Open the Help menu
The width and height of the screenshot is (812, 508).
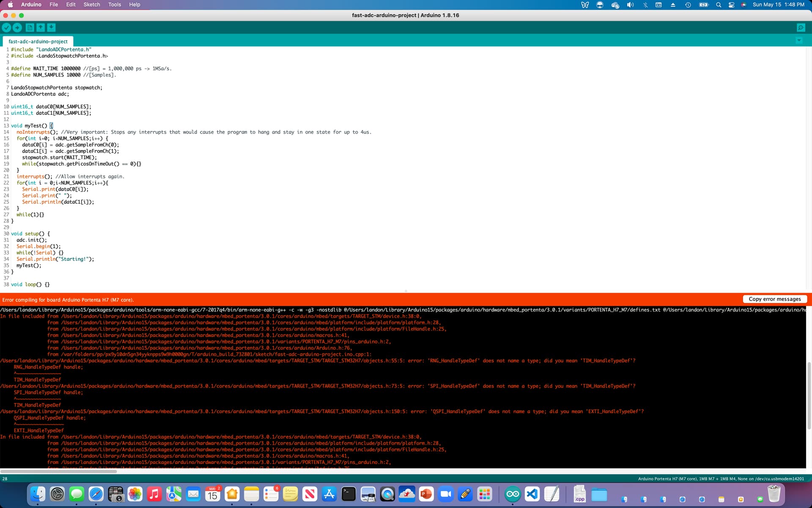tap(134, 5)
